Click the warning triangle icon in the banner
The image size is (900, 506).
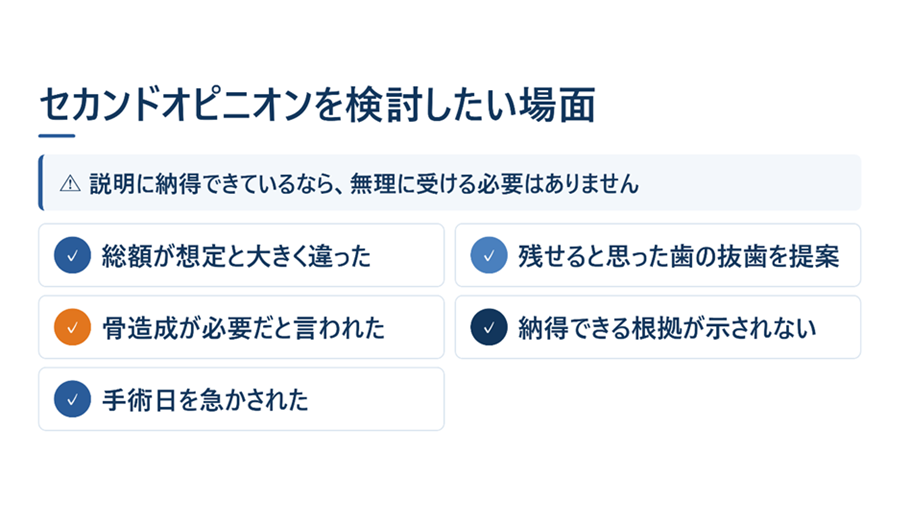(x=70, y=184)
